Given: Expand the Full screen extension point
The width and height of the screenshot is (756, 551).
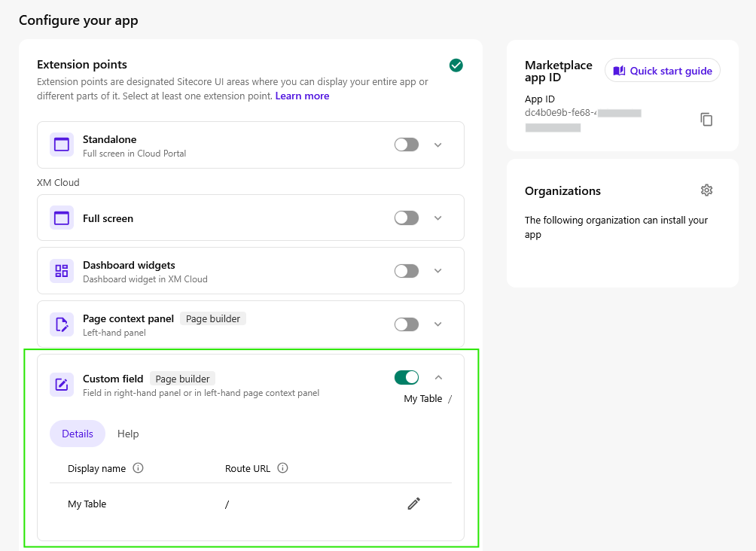Looking at the screenshot, I should [x=438, y=218].
